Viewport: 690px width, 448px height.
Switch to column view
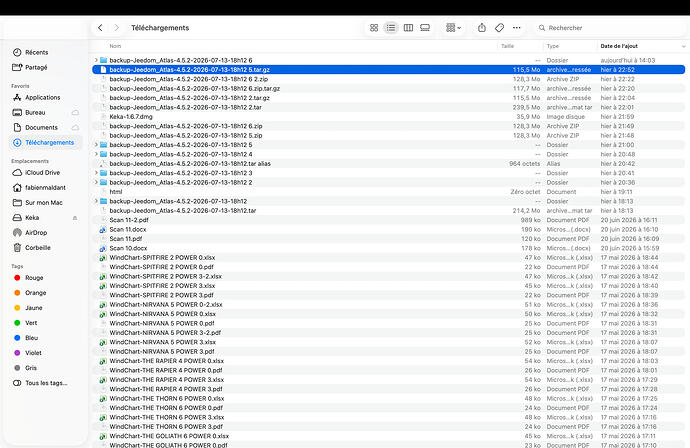pyautogui.click(x=408, y=28)
